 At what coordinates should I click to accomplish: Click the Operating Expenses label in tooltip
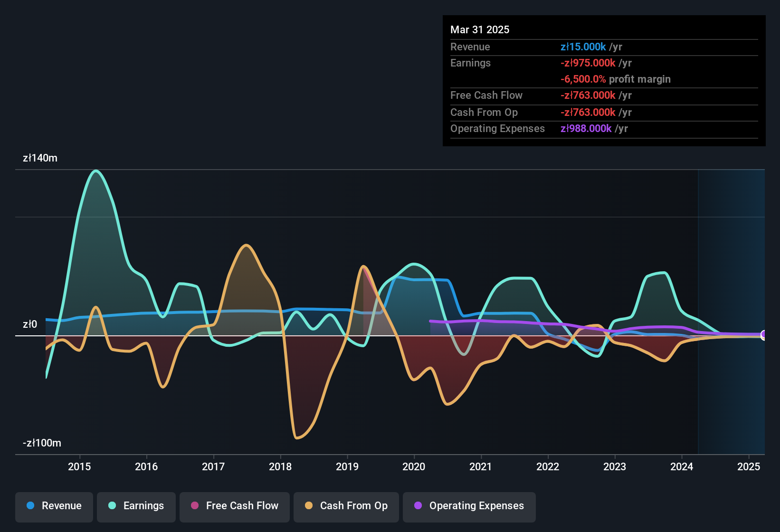coord(497,128)
